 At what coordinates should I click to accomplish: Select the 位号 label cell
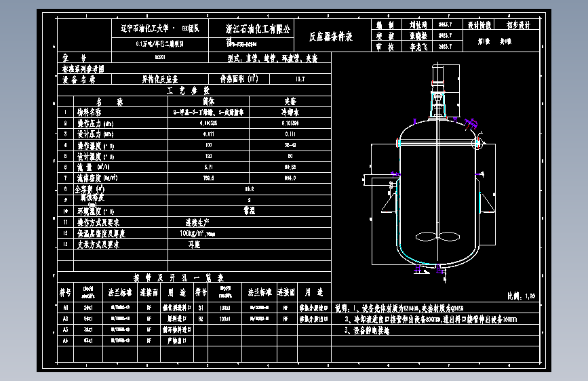click(x=85, y=58)
